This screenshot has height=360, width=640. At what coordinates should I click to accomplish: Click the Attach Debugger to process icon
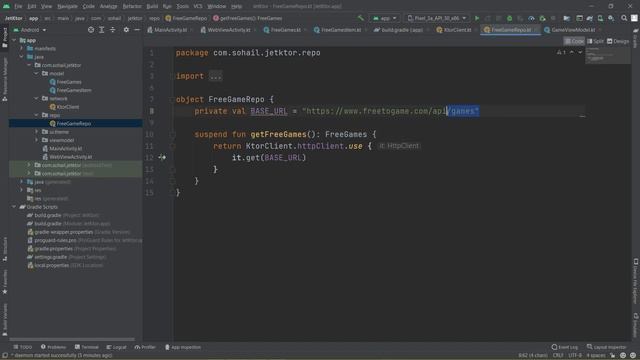tap(542, 18)
